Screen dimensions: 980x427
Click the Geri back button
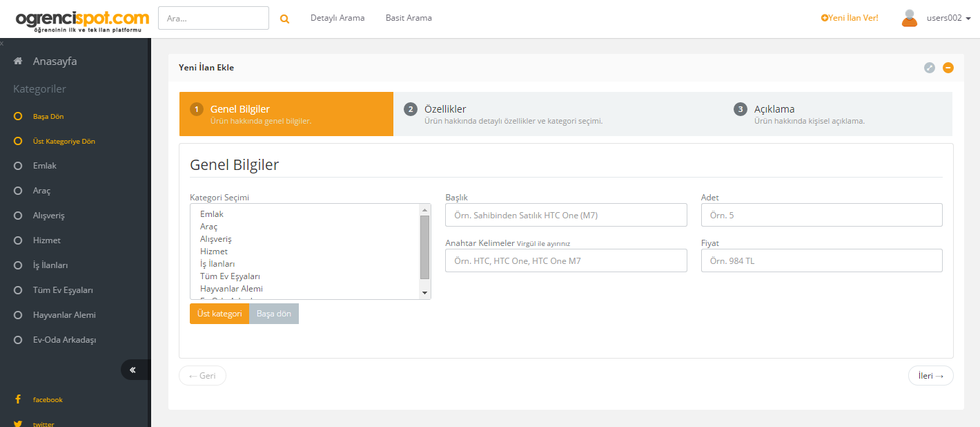[x=202, y=376]
